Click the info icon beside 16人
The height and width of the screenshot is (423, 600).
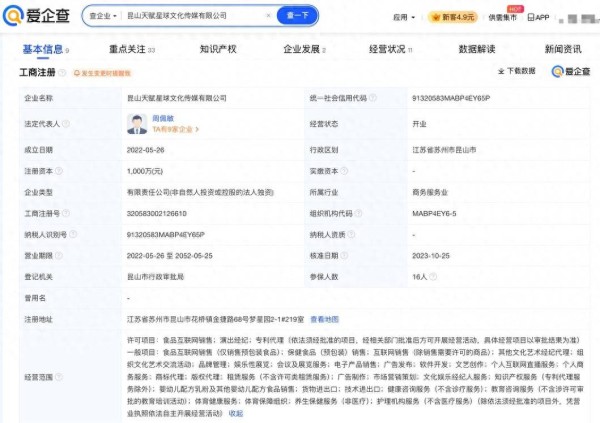(433, 276)
